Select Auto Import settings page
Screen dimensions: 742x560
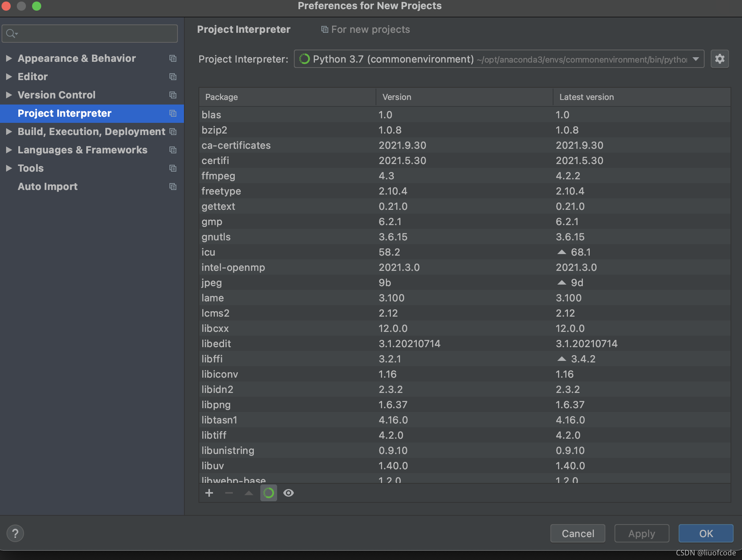coord(48,187)
